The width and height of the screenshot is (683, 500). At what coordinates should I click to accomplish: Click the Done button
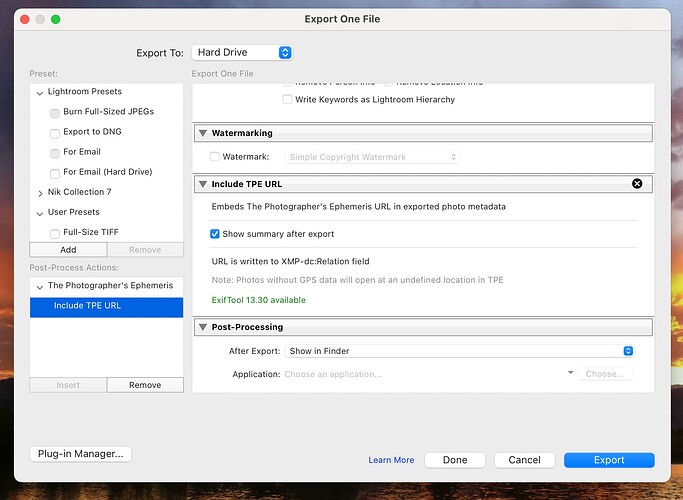tap(455, 460)
